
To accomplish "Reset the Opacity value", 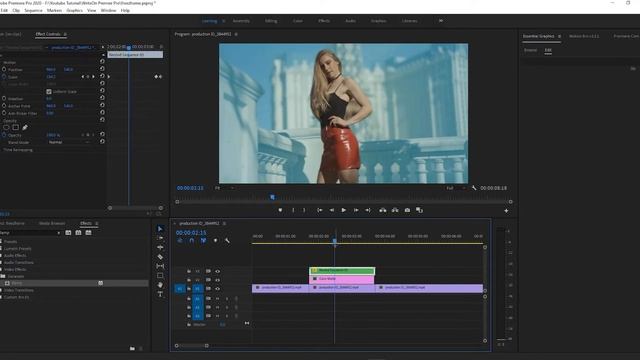I will coord(102,134).
